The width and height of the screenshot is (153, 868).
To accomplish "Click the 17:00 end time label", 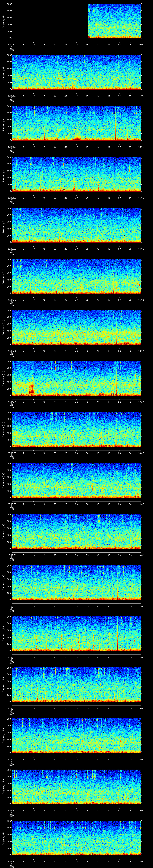I will click(141, 402).
